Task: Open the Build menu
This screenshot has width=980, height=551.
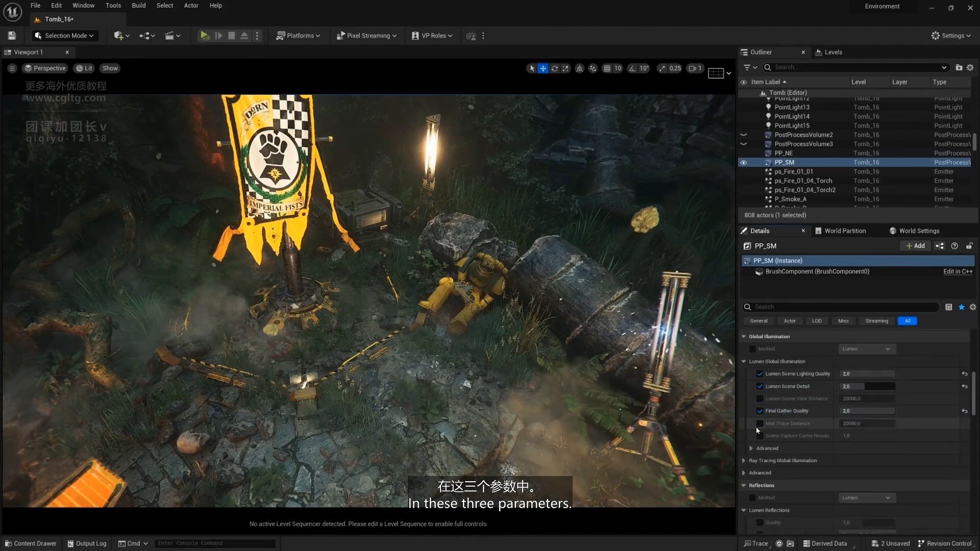Action: coord(139,6)
